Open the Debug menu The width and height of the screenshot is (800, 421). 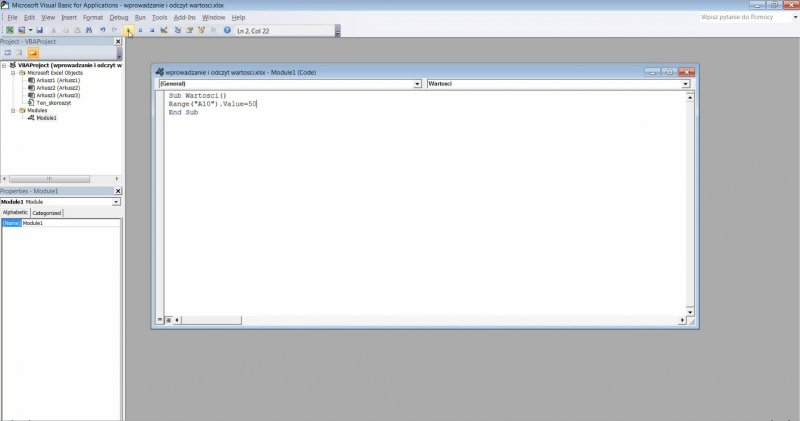pyautogui.click(x=119, y=17)
